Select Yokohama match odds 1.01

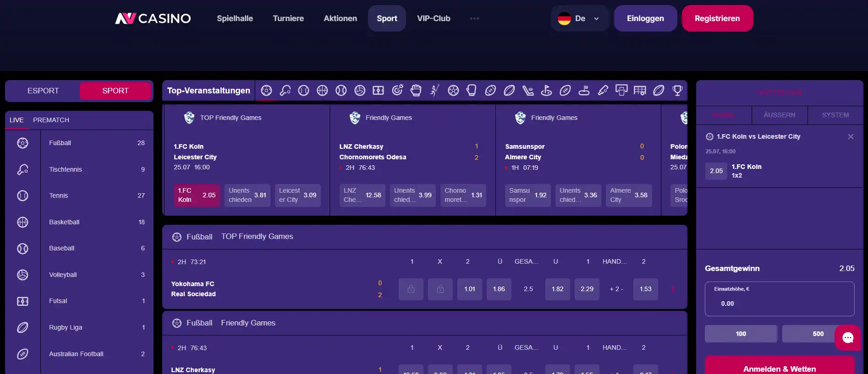(x=470, y=289)
